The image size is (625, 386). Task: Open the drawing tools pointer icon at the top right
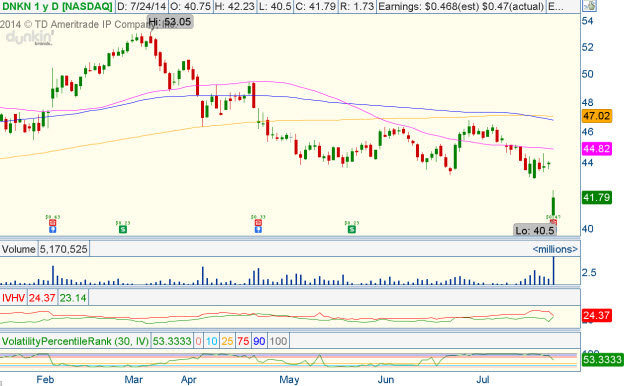click(x=589, y=6)
